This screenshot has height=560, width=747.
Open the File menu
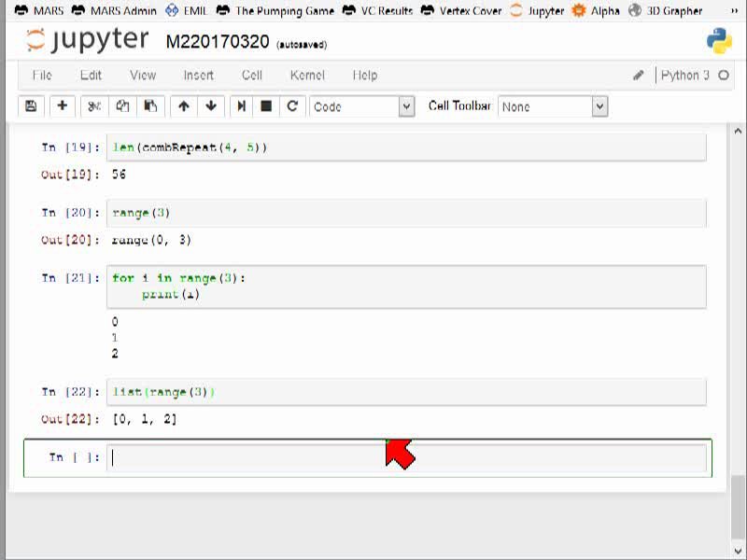[x=42, y=76]
